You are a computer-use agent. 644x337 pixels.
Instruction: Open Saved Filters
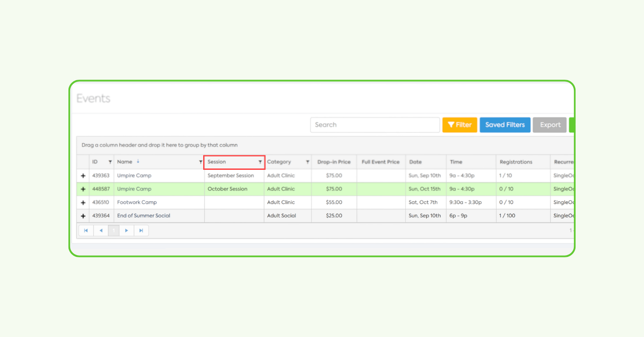[x=505, y=125]
